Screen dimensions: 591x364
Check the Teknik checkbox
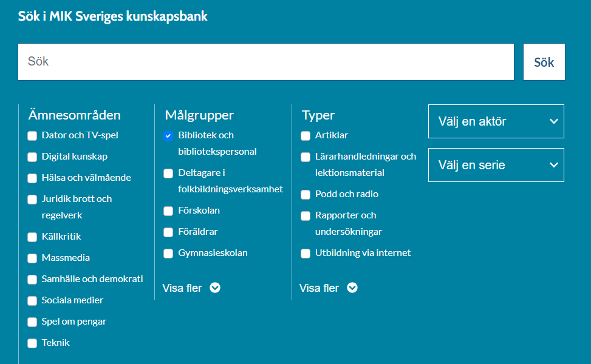coord(32,343)
